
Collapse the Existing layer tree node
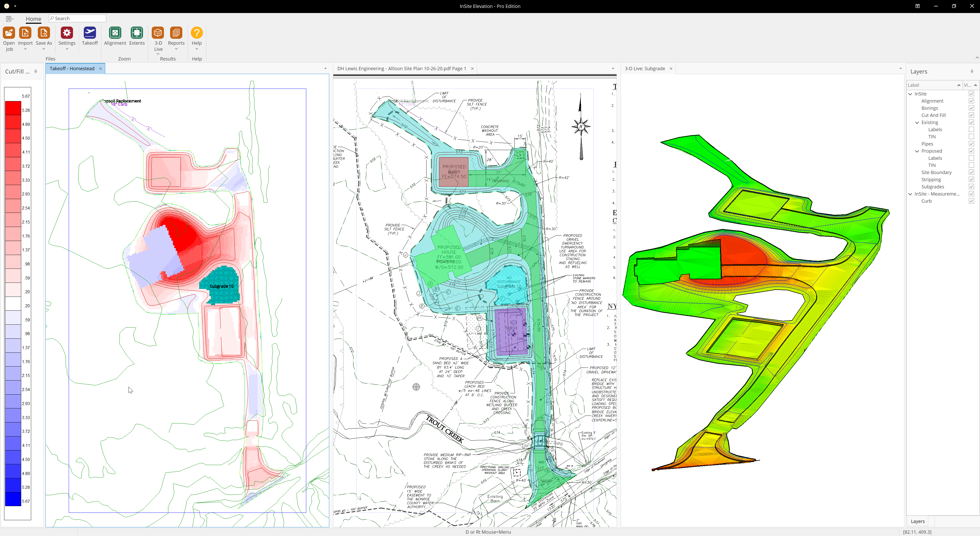tap(917, 123)
